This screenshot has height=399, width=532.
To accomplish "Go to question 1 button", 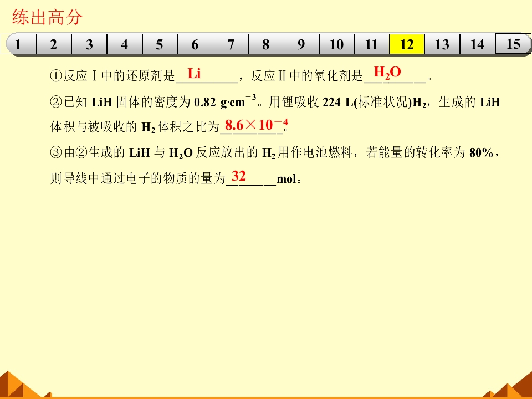I will point(18,44).
